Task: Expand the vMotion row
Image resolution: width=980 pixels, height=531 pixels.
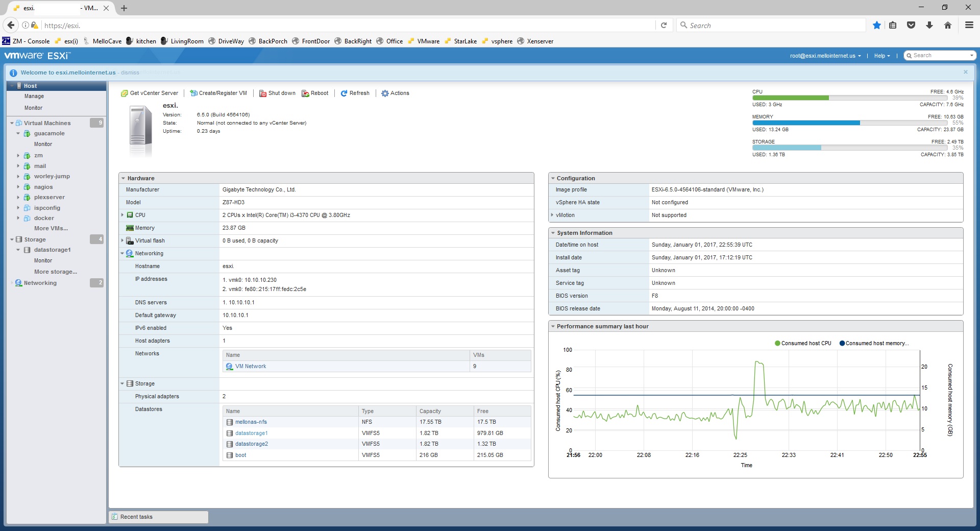Action: 552,215
